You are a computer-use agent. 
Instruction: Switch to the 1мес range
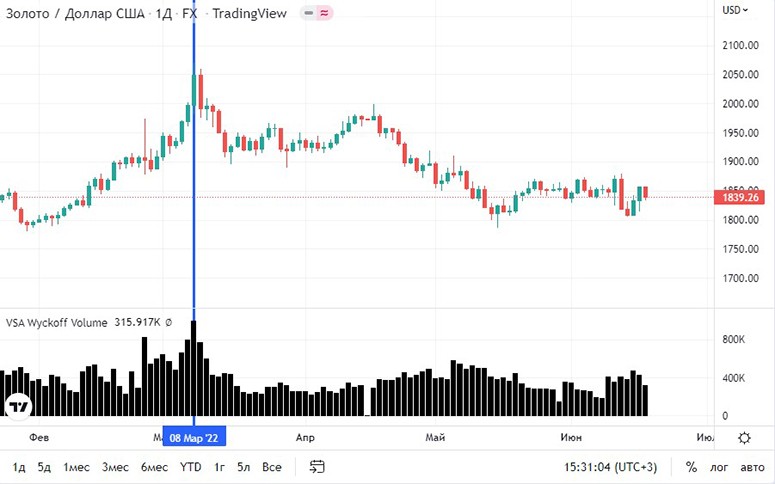pyautogui.click(x=77, y=467)
